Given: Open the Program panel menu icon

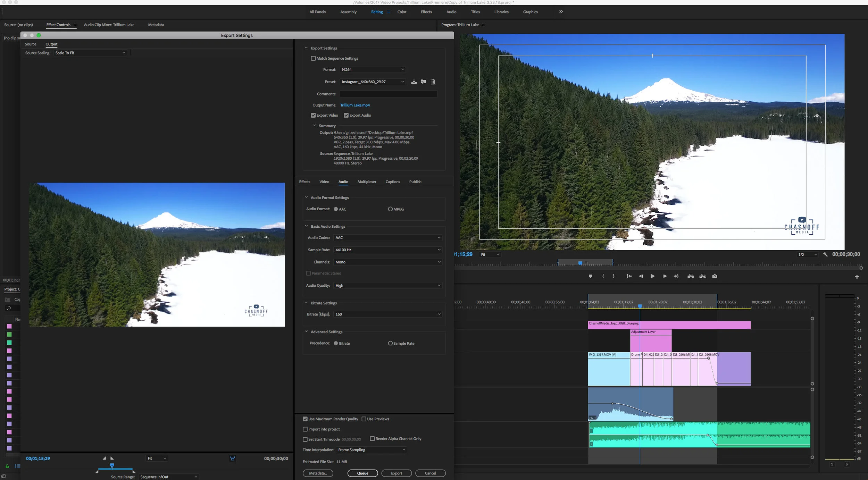Looking at the screenshot, I should coord(483,25).
